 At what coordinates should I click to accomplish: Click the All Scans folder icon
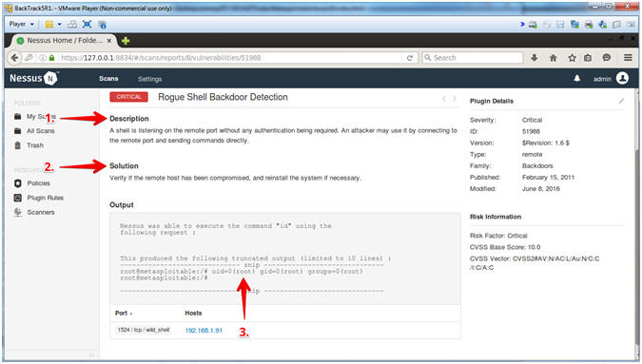click(18, 131)
